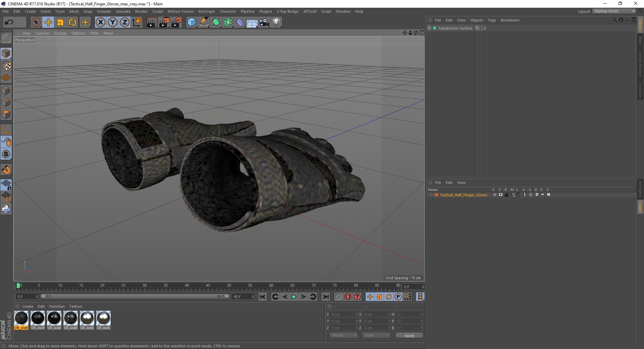Add a Camera object

pyautogui.click(x=264, y=22)
